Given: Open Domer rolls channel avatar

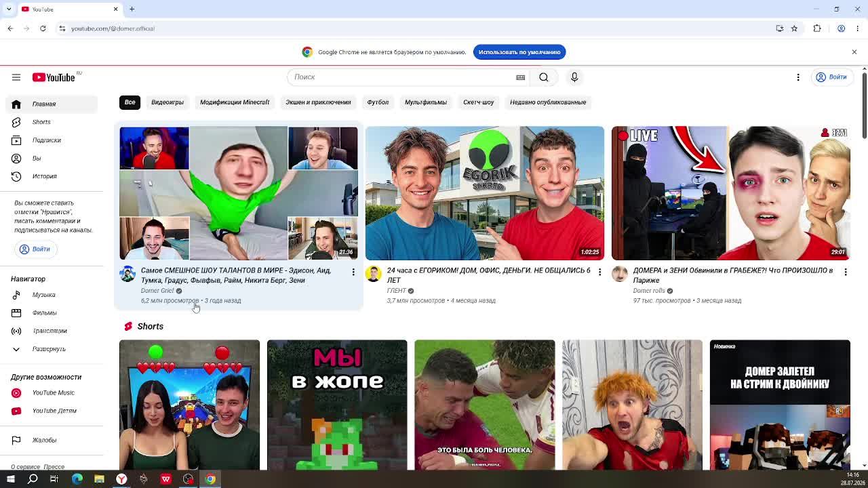Looking at the screenshot, I should click(x=620, y=274).
